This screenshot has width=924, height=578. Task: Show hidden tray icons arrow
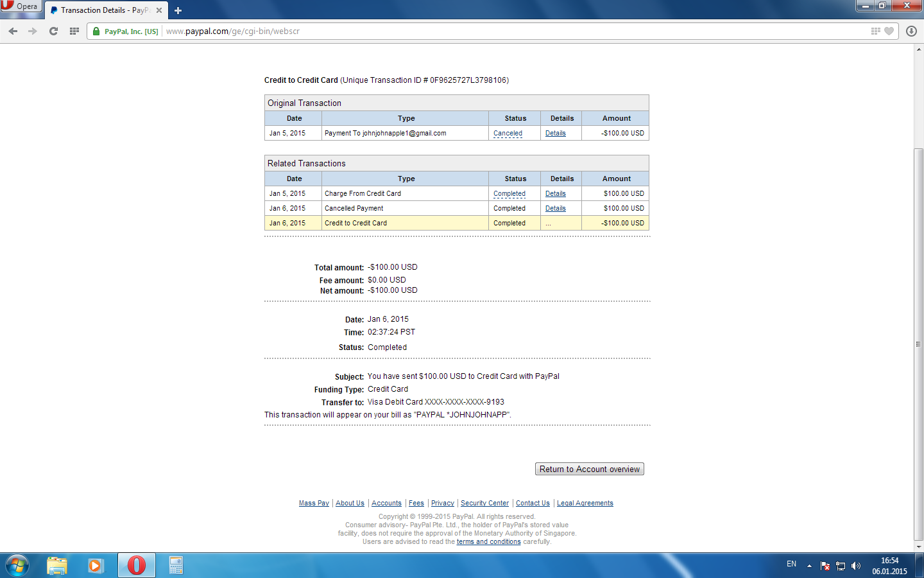tap(809, 566)
